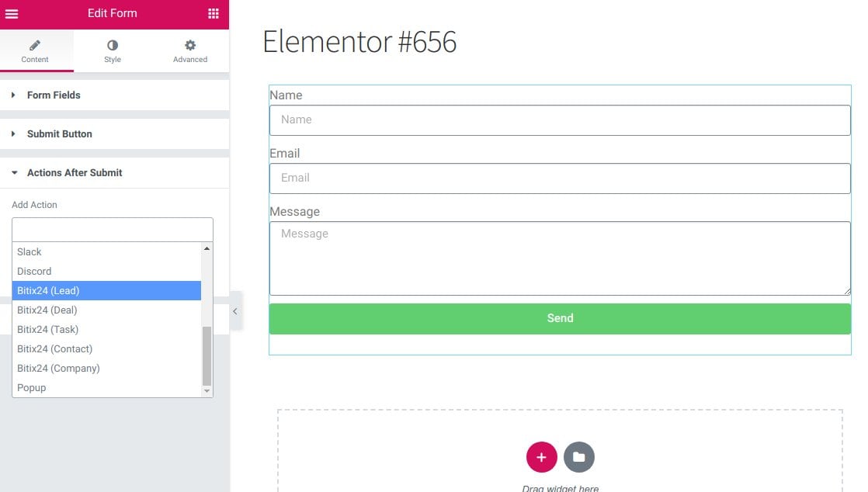This screenshot has width=868, height=492.
Task: Click the Add Action label
Action: [34, 205]
